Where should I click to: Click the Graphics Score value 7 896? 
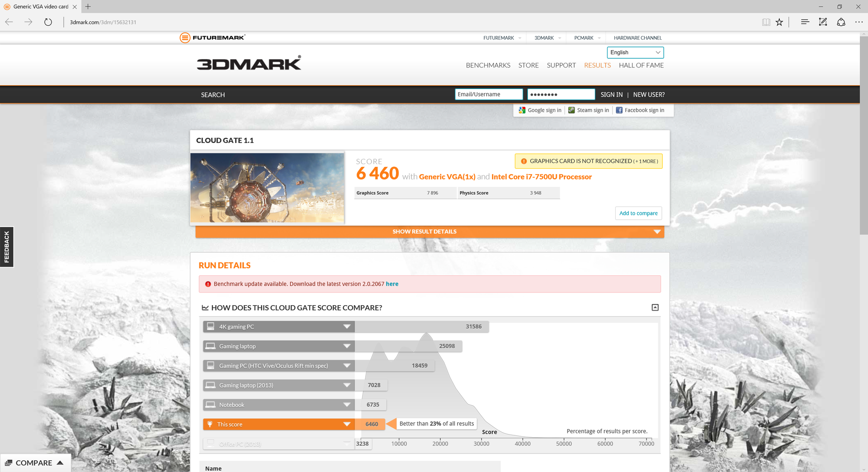tap(433, 193)
